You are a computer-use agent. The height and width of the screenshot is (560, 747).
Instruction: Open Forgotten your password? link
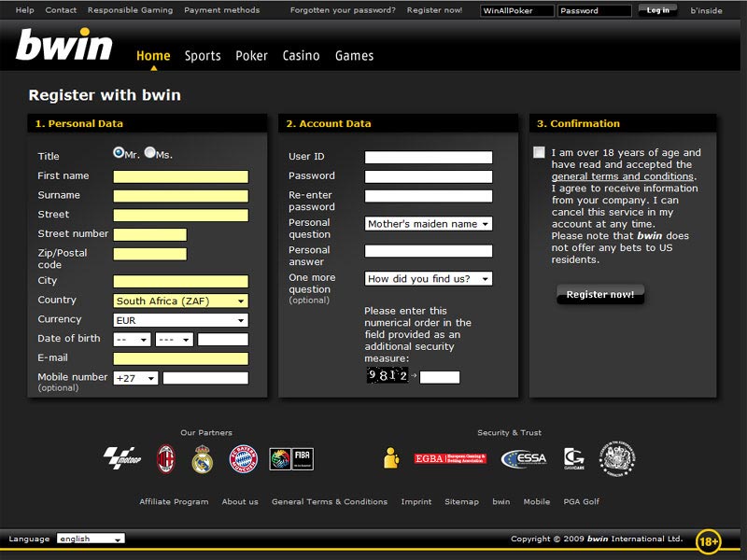[343, 10]
